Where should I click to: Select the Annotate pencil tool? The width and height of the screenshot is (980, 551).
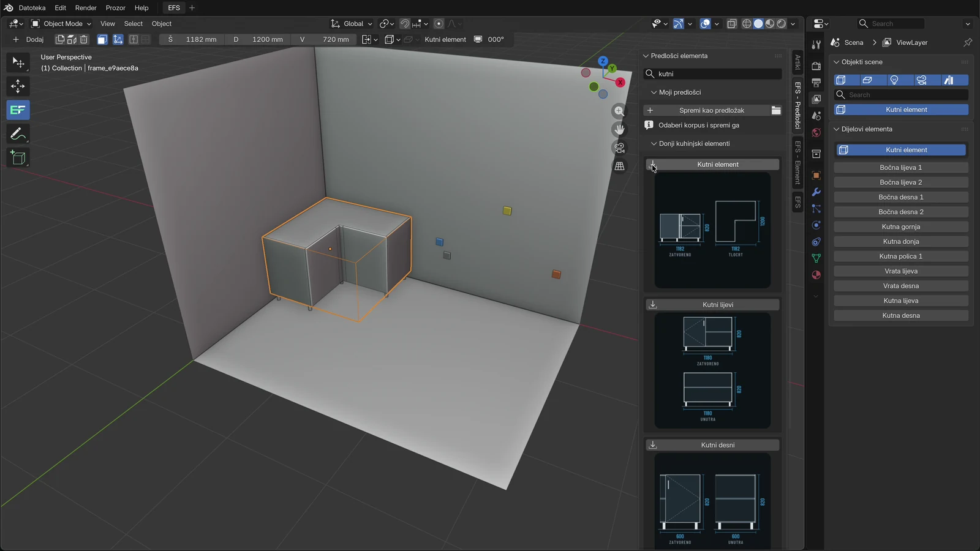(x=18, y=134)
